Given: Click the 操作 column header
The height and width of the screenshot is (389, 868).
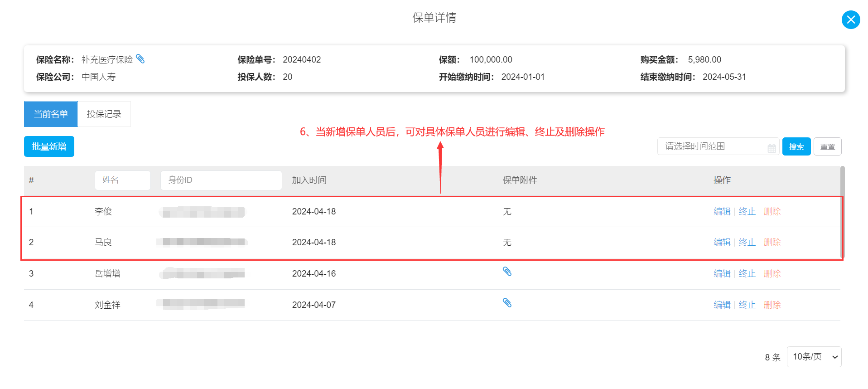Looking at the screenshot, I should (x=722, y=180).
